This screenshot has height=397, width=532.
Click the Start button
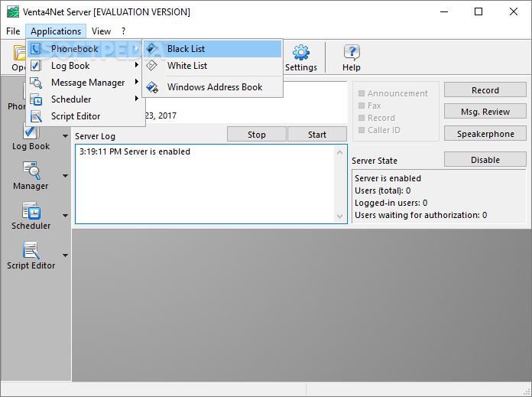coord(317,135)
